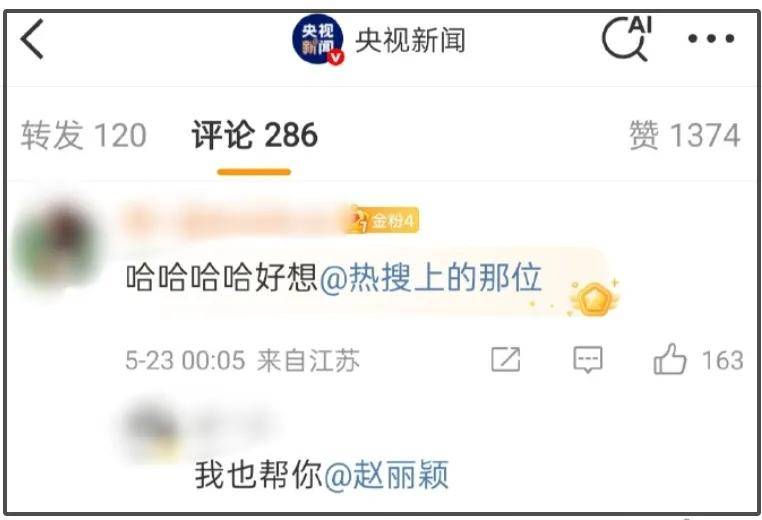This screenshot has width=762, height=520.
Task: Tap the reply author's blurred avatar
Action: 153,429
